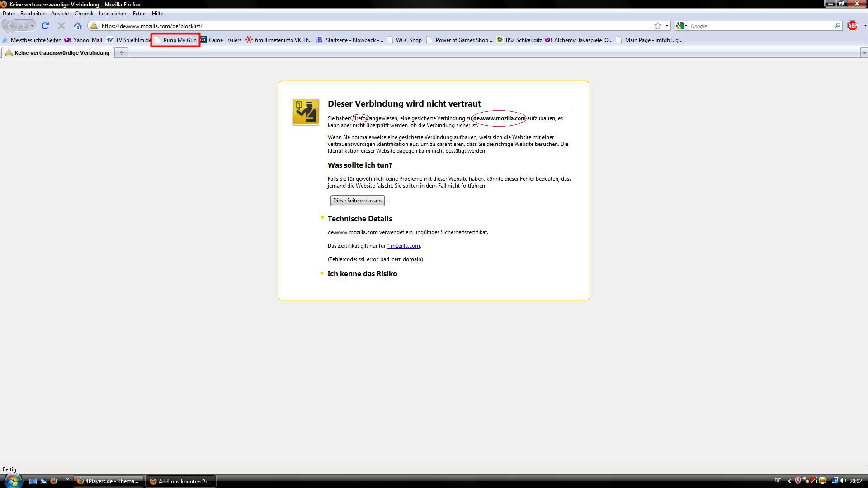This screenshot has height=488, width=868.
Task: Click the 20:02 system clock
Action: click(856, 481)
